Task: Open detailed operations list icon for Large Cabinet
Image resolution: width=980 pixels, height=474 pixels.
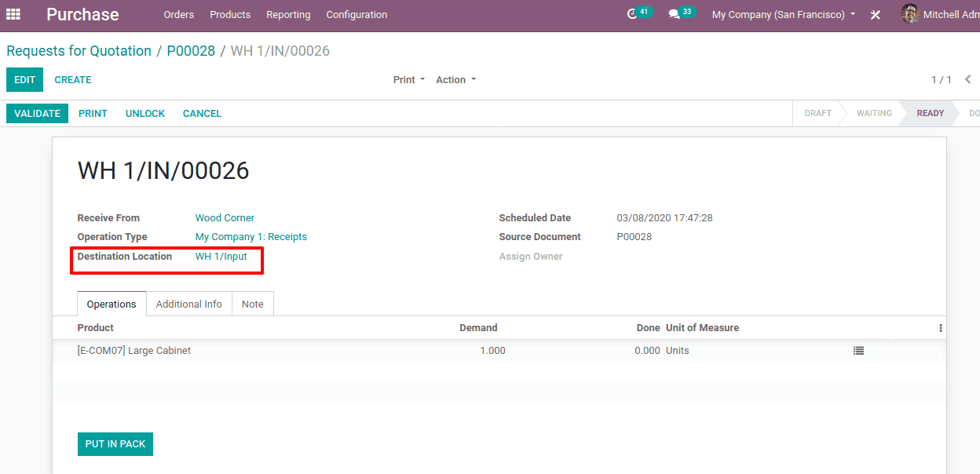Action: tap(858, 351)
